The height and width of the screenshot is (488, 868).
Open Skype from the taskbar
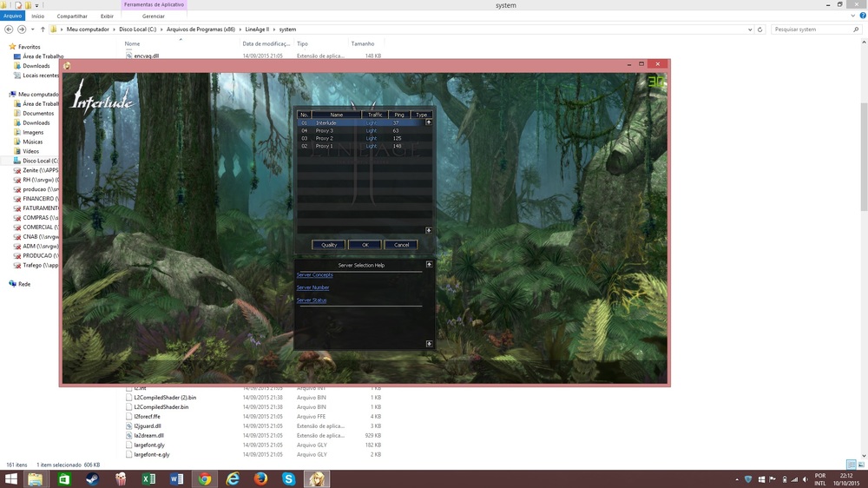[289, 478]
